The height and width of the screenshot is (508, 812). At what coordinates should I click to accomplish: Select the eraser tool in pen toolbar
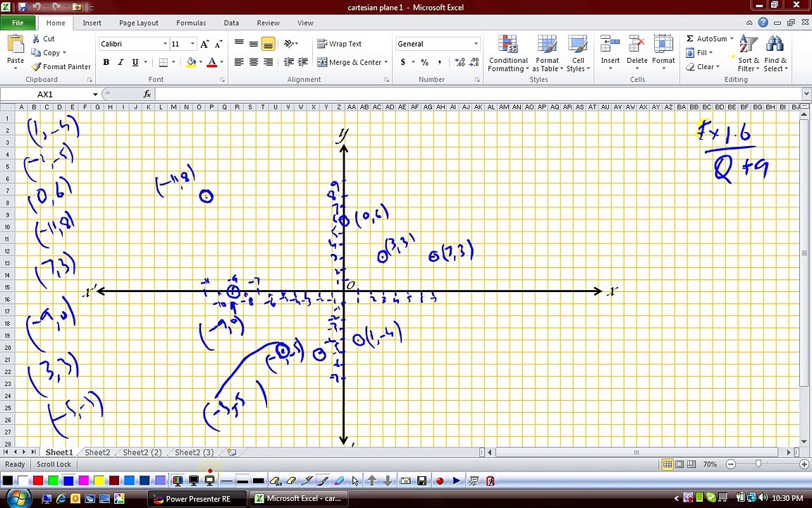(x=291, y=481)
